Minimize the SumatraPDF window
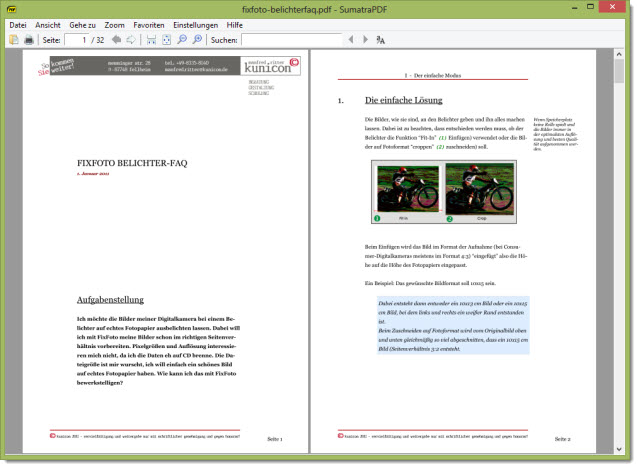638x468 pixels. [575, 7]
